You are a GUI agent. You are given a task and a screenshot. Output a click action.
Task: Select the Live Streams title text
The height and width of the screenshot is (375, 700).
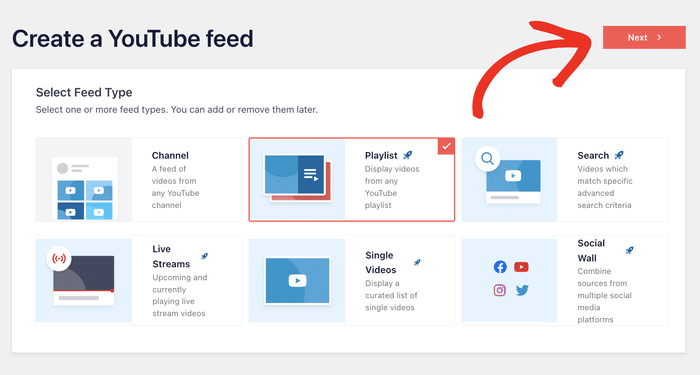tap(171, 256)
